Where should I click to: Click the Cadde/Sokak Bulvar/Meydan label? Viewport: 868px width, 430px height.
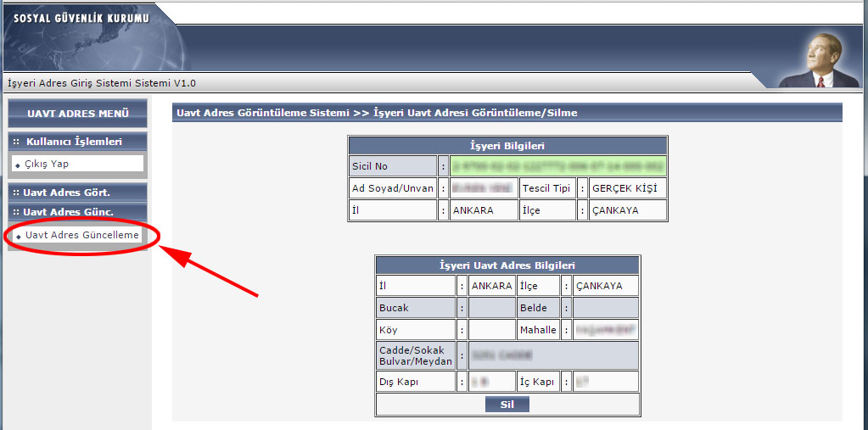point(416,355)
